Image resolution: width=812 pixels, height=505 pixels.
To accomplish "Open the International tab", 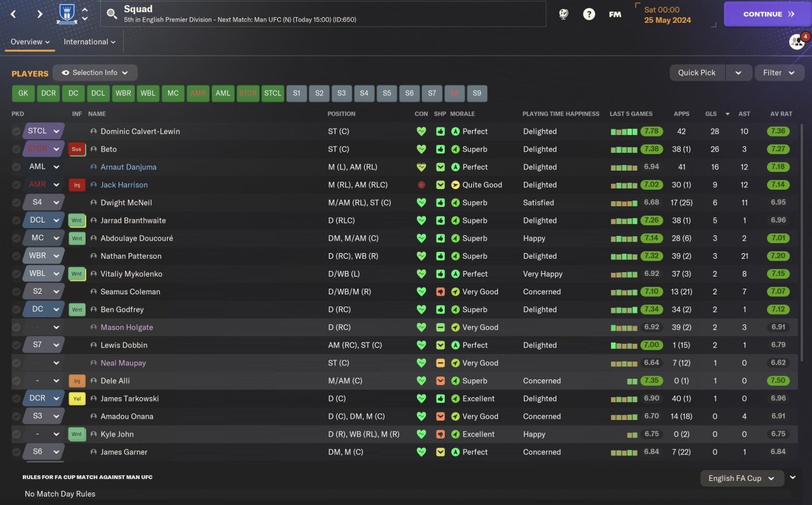I will coord(89,42).
